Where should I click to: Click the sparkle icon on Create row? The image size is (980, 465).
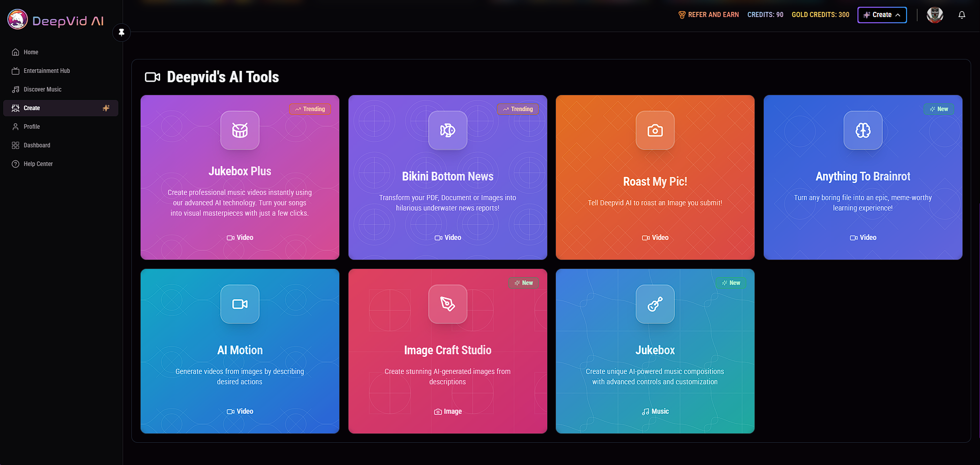(x=106, y=108)
